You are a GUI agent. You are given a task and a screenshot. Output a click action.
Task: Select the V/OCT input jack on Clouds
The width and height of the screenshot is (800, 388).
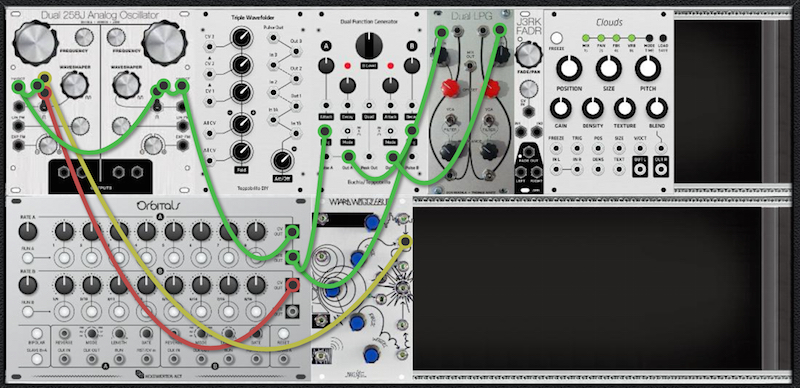point(640,149)
